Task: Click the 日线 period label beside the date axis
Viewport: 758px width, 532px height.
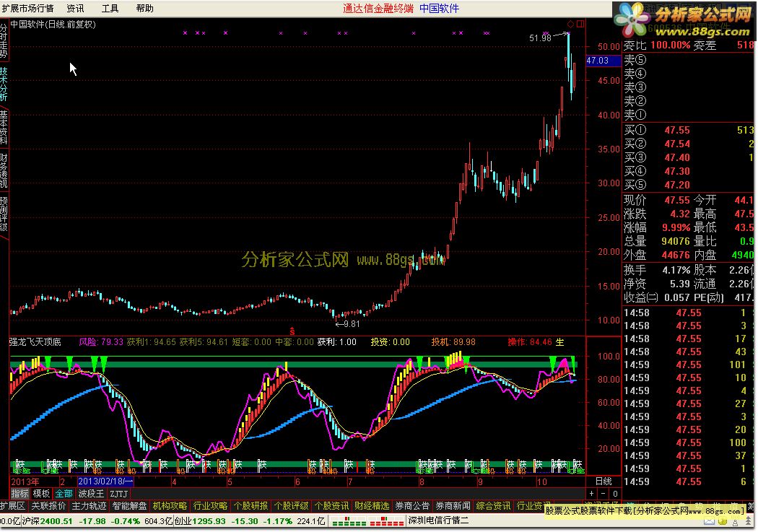Action: point(604,481)
